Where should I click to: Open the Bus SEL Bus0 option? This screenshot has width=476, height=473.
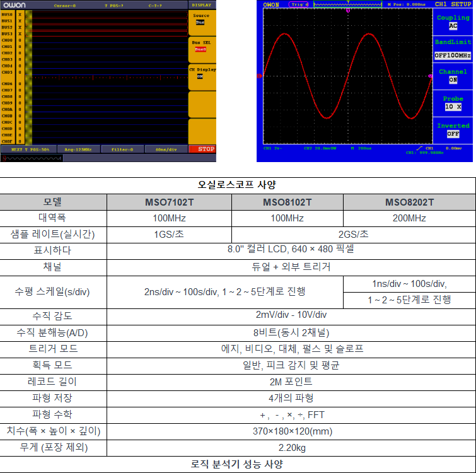coord(202,49)
